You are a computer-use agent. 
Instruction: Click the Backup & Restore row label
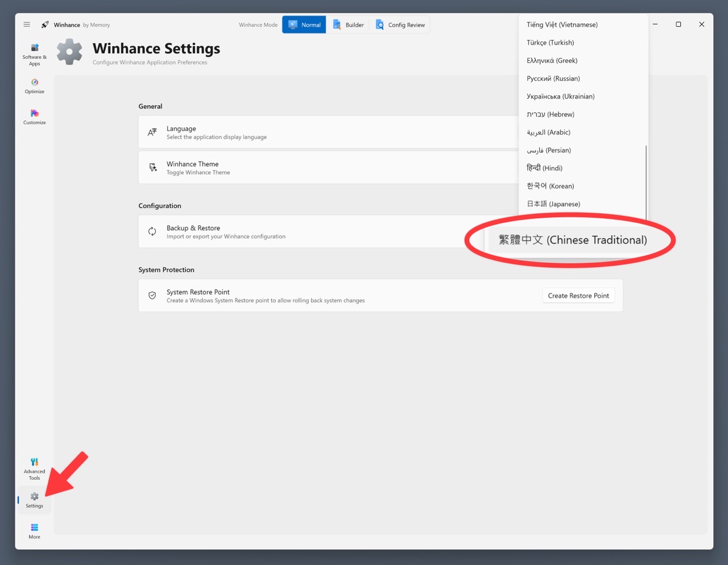tap(193, 228)
